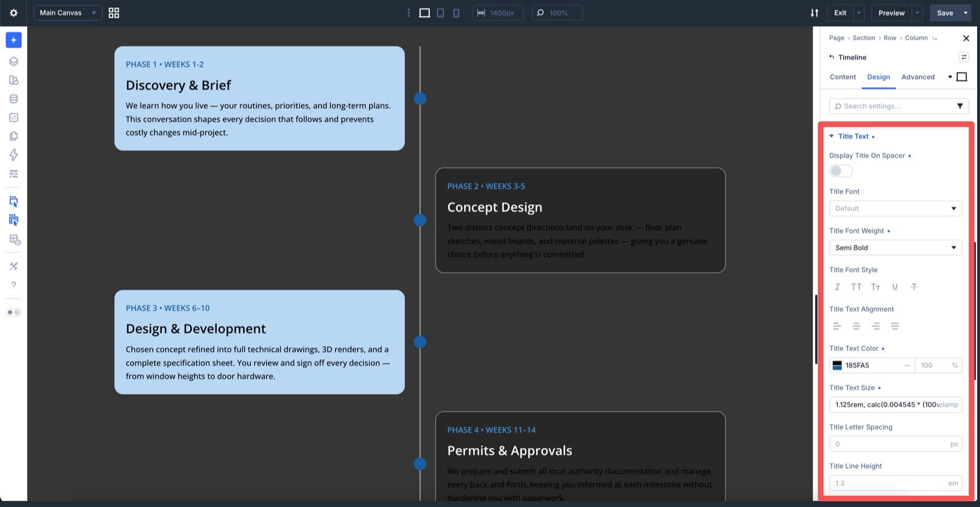Open the dropdown arrow next to Save
The width and height of the screenshot is (980, 507).
coord(965,12)
